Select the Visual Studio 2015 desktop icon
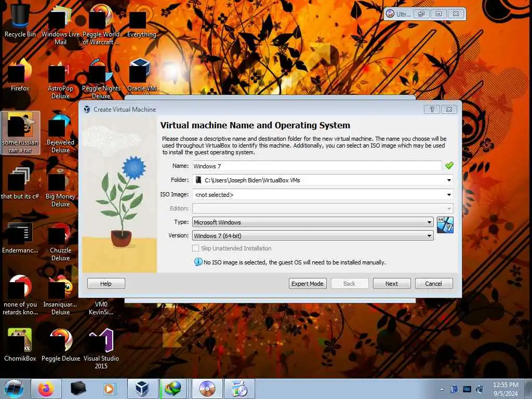Image resolution: width=532 pixels, height=399 pixels. [101, 349]
